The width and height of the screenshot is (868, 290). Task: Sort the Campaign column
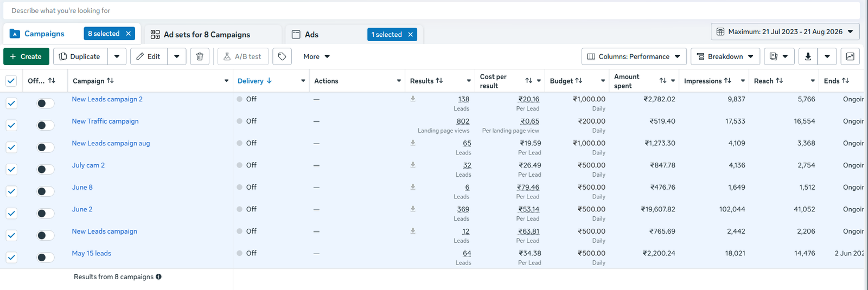point(110,80)
